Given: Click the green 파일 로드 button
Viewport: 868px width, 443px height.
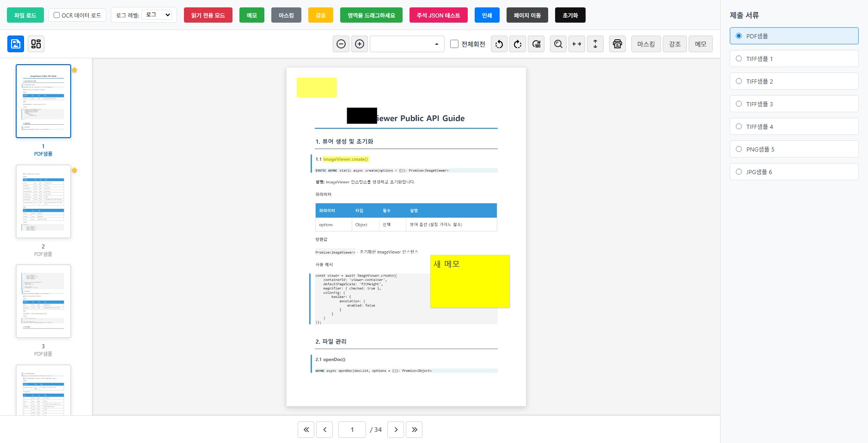Looking at the screenshot, I should point(25,15).
